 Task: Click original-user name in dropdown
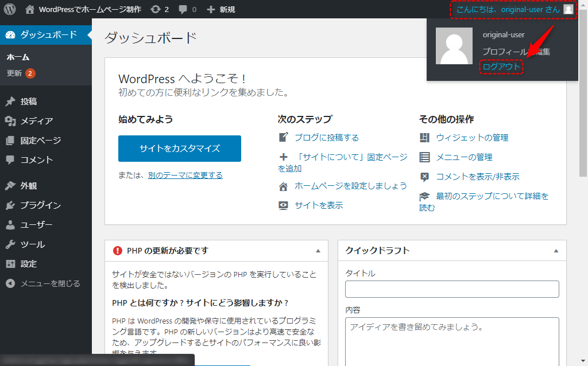pos(504,35)
